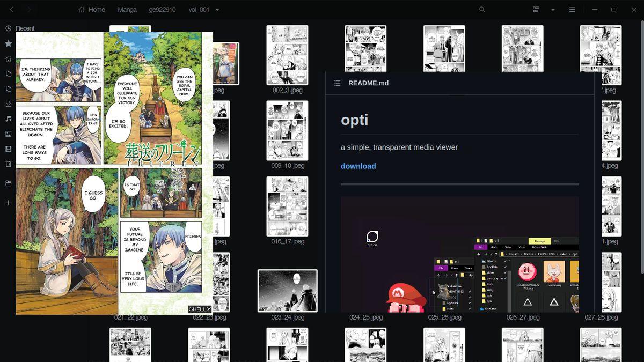The height and width of the screenshot is (362, 644).
Task: Click the 024_25.jpeg file name
Action: pos(366,317)
